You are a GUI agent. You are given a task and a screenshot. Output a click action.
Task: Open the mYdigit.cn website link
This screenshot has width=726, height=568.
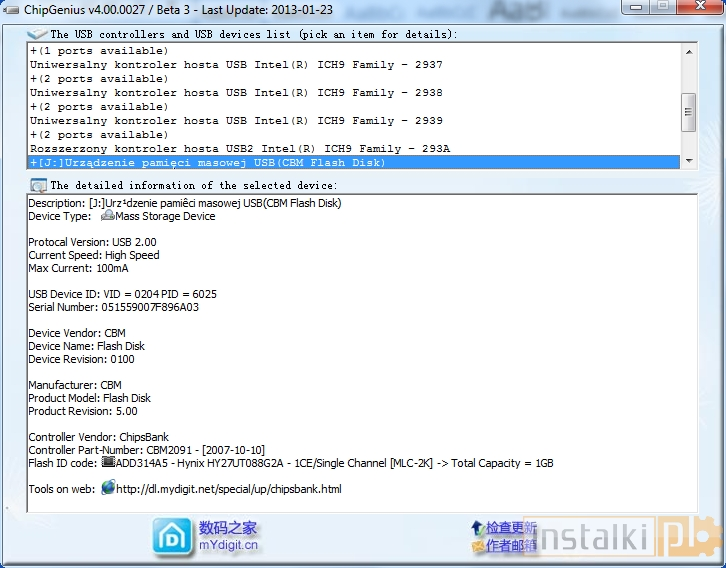tap(228, 545)
